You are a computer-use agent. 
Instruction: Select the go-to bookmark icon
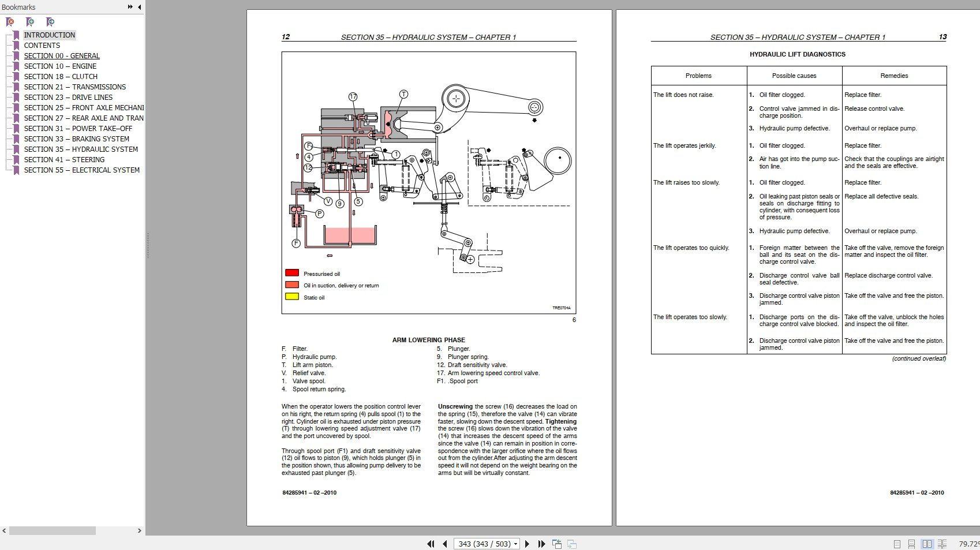click(x=50, y=21)
